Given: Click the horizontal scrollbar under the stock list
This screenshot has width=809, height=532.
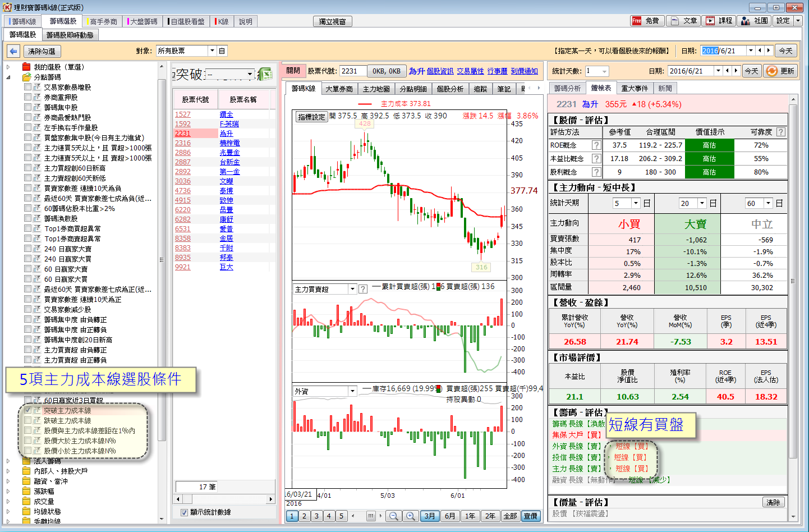Looking at the screenshot, I should point(224,499).
